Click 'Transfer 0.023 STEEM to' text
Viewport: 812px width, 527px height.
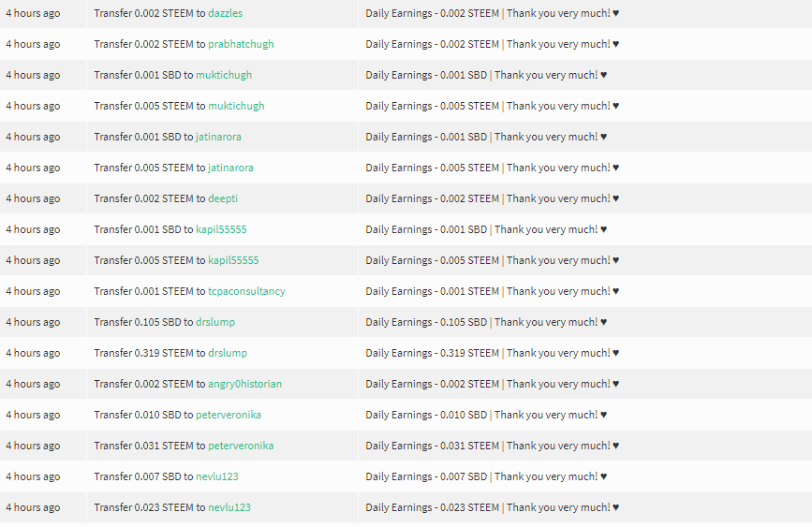150,507
